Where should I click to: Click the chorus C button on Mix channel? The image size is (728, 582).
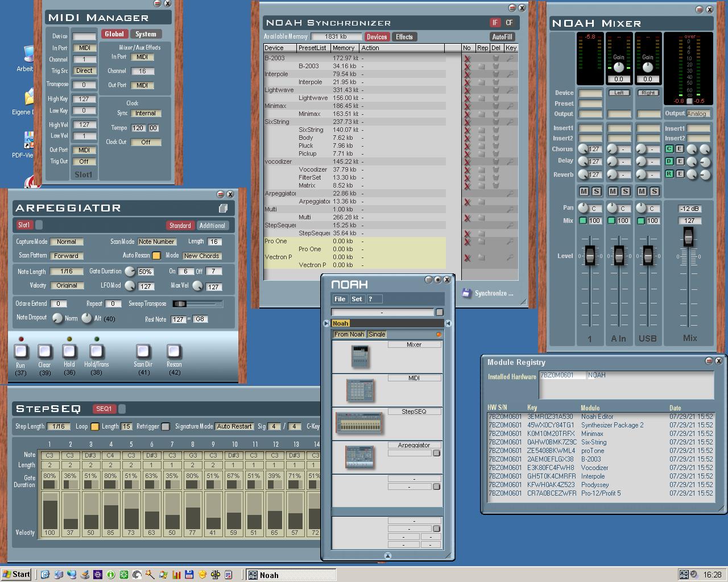point(669,149)
